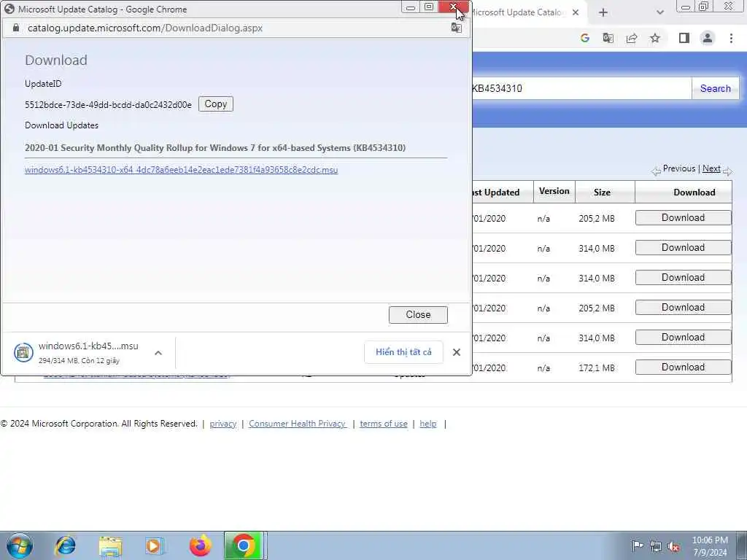This screenshot has width=747, height=560.
Task: Click the Copy button next to UpdateID
Action: pos(215,104)
